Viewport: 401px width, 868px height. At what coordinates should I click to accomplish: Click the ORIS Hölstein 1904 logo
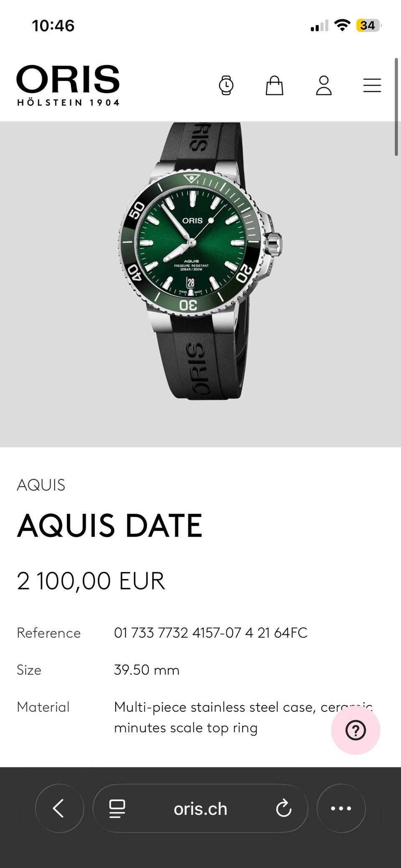tap(68, 85)
